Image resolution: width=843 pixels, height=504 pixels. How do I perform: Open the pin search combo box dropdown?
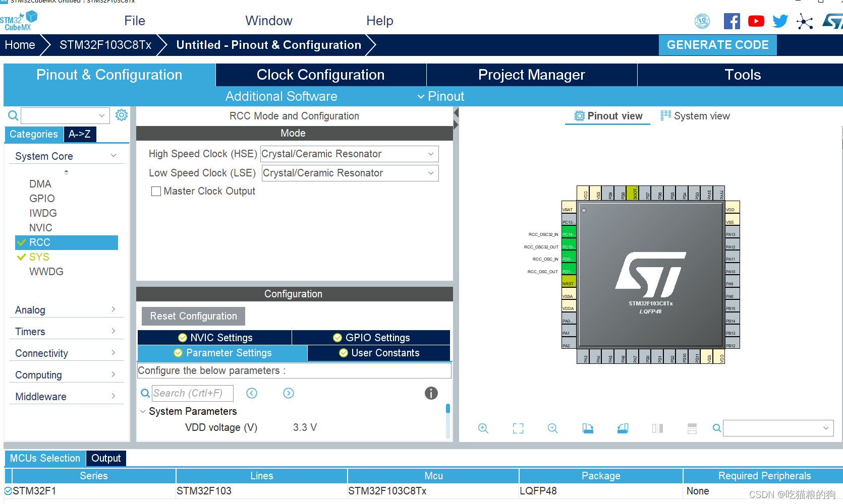point(826,428)
